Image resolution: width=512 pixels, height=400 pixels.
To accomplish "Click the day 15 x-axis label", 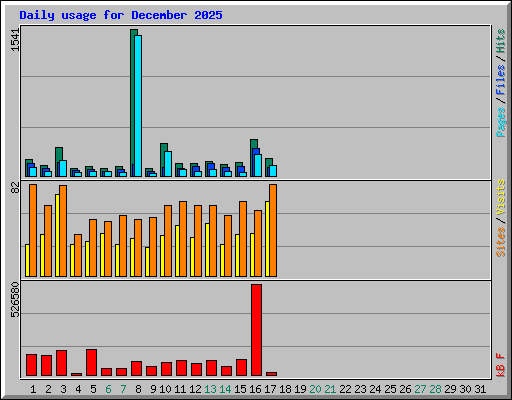I will click(x=240, y=389).
